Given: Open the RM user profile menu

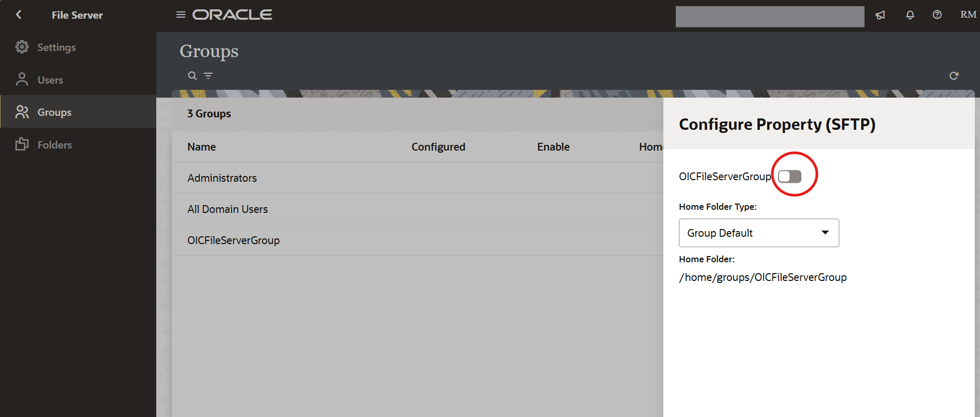Looking at the screenshot, I should click(968, 15).
